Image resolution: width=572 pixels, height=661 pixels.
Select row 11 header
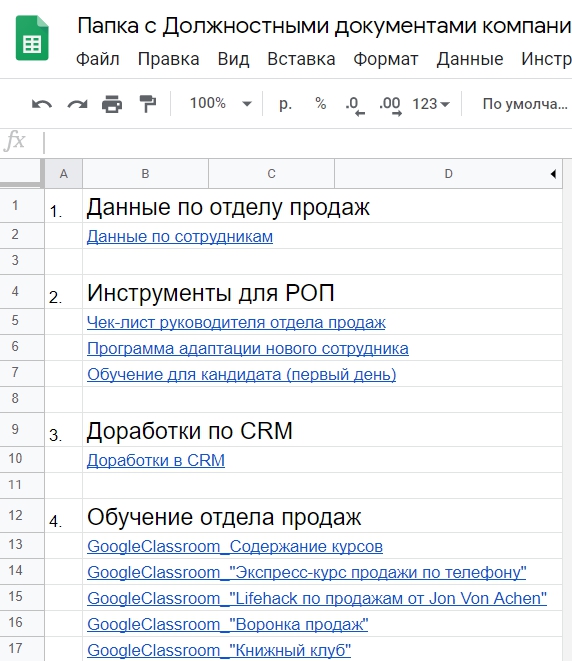coord(22,485)
